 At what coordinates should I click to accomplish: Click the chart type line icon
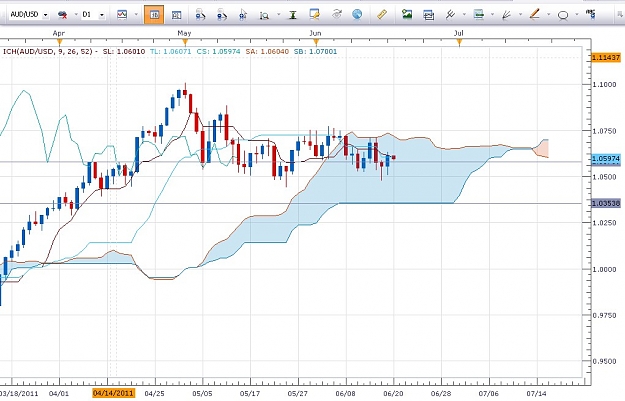(x=122, y=15)
